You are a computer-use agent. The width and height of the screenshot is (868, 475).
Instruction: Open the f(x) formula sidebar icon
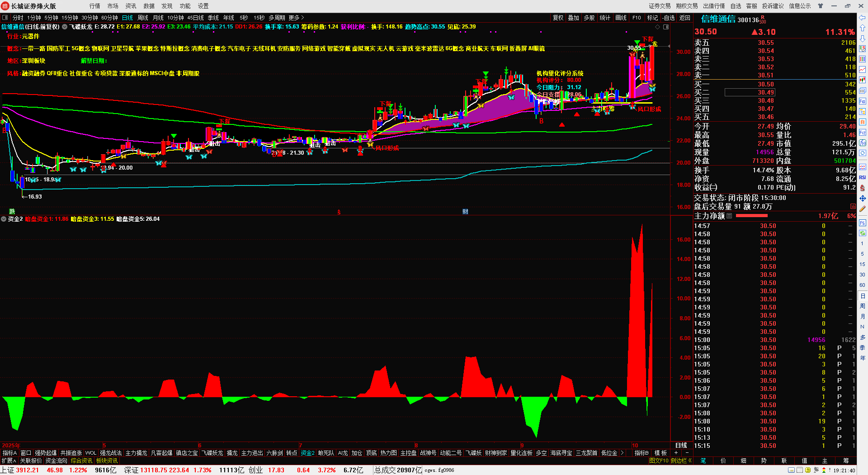click(x=863, y=142)
